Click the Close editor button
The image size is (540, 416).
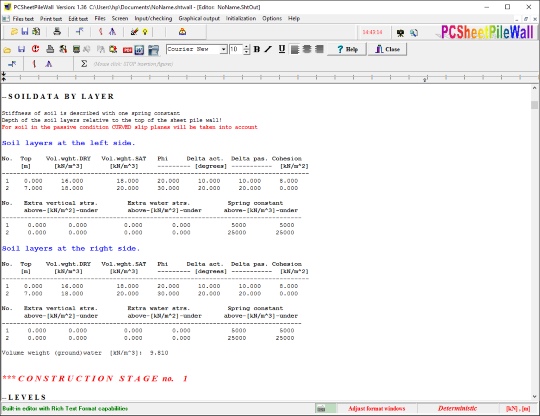[387, 49]
